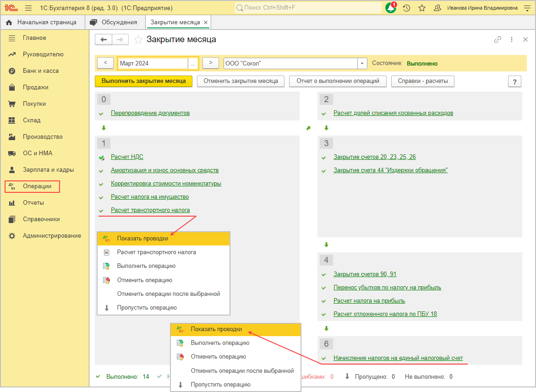Open Зарплата и кадры section
536x392 pixels.
[x=48, y=169]
